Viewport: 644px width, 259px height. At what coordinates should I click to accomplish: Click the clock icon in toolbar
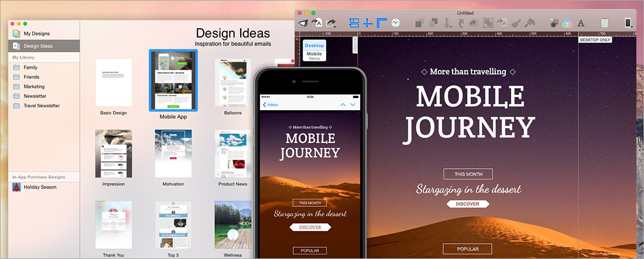[x=396, y=23]
